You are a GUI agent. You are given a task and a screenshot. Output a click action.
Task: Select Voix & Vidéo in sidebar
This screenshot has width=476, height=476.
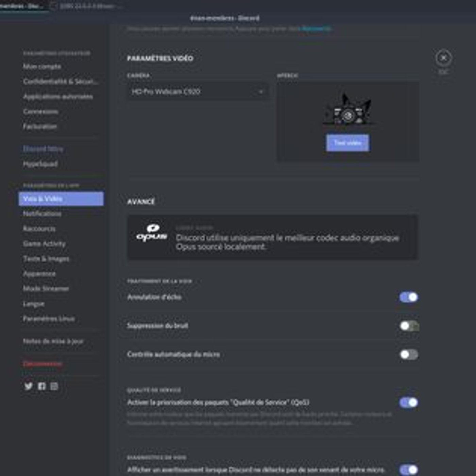[61, 199]
